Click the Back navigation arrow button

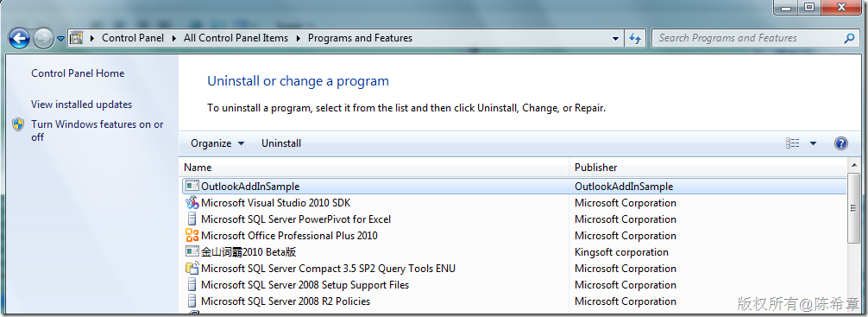point(19,38)
